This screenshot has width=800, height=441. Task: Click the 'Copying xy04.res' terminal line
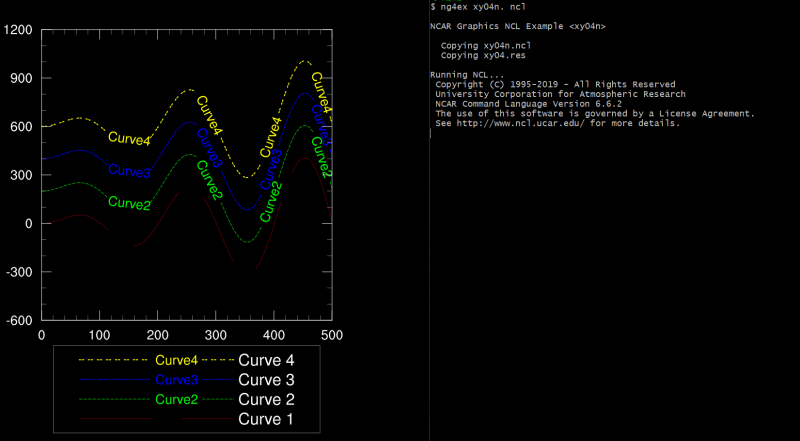pos(483,56)
